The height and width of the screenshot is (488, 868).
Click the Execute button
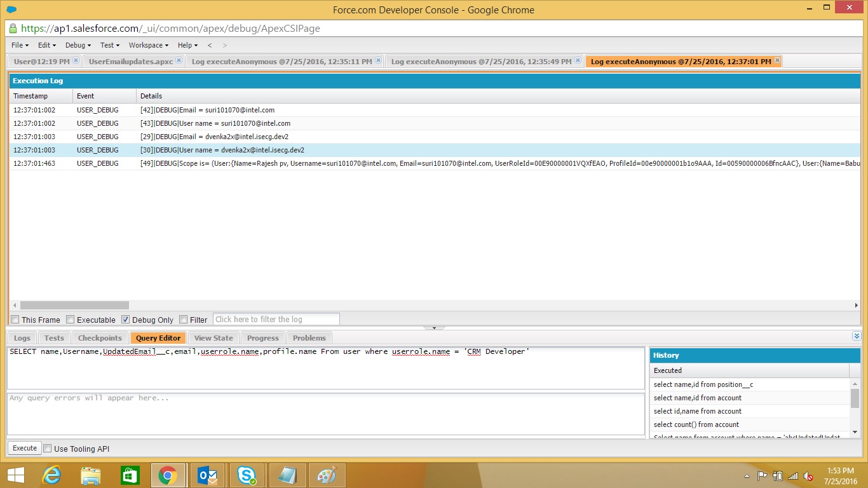[25, 448]
